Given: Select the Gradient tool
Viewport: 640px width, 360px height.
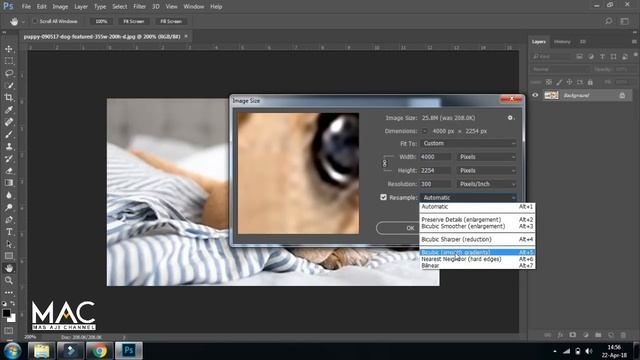Looking at the screenshot, I should pyautogui.click(x=9, y=183).
